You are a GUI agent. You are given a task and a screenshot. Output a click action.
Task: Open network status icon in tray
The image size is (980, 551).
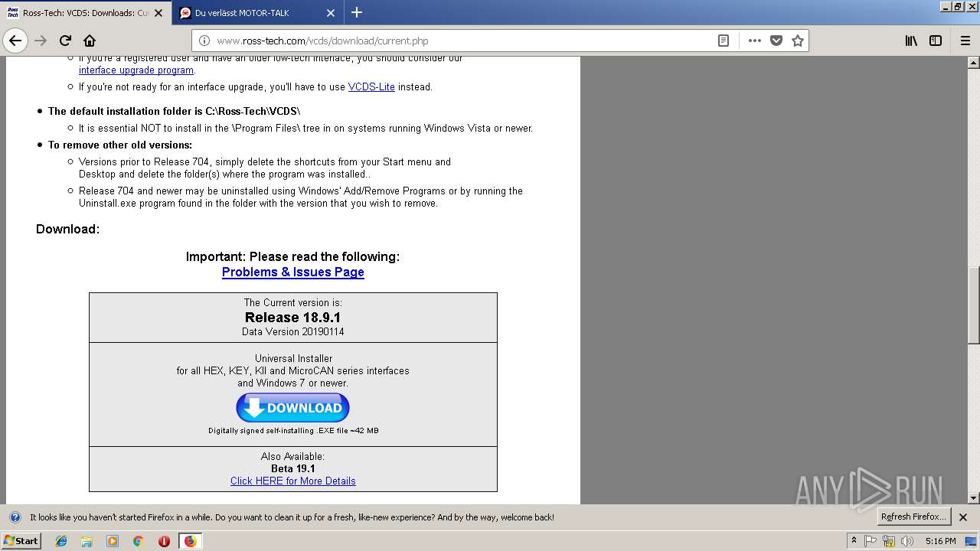click(889, 541)
